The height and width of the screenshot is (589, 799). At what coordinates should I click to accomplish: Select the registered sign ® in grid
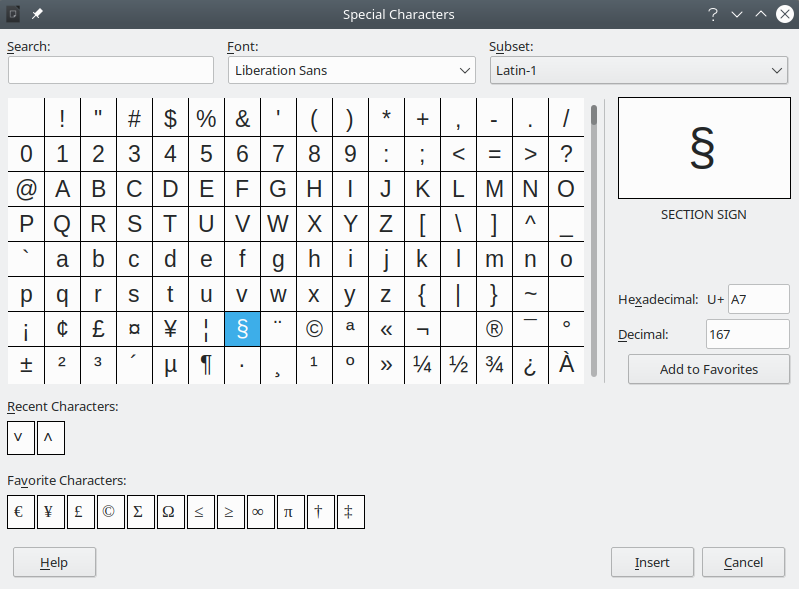(x=494, y=329)
